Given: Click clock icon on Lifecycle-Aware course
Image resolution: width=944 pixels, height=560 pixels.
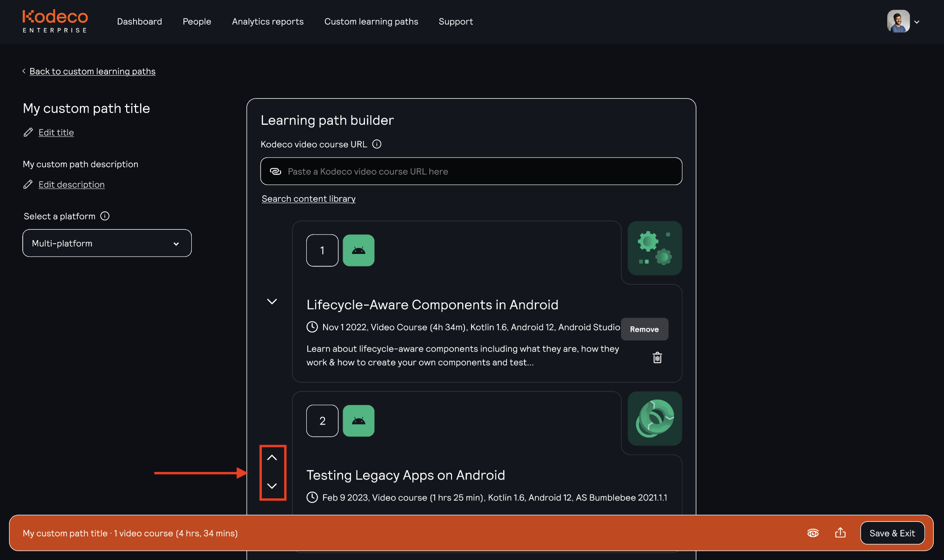Looking at the screenshot, I should tap(312, 327).
